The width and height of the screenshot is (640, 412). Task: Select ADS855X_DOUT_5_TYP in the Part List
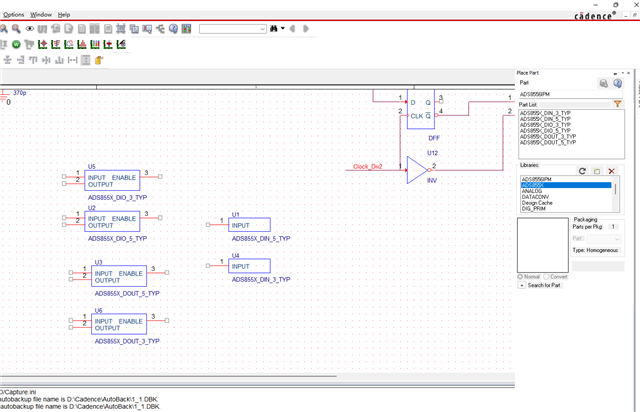point(547,143)
